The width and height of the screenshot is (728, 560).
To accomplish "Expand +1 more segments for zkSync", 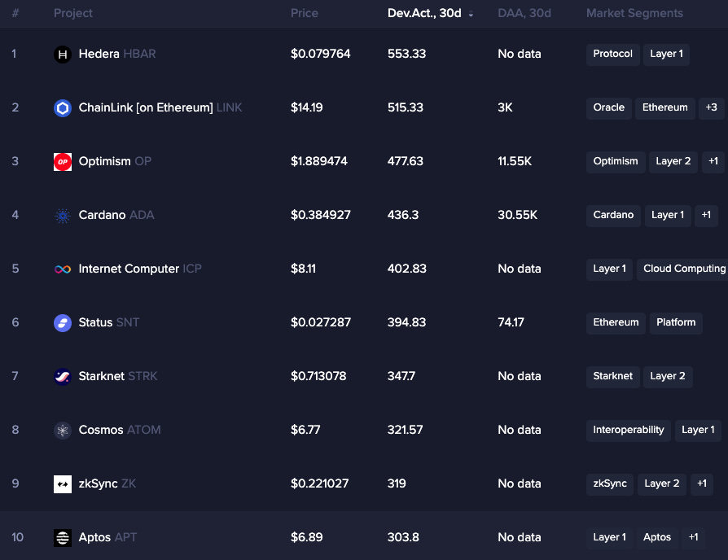I will (x=702, y=484).
